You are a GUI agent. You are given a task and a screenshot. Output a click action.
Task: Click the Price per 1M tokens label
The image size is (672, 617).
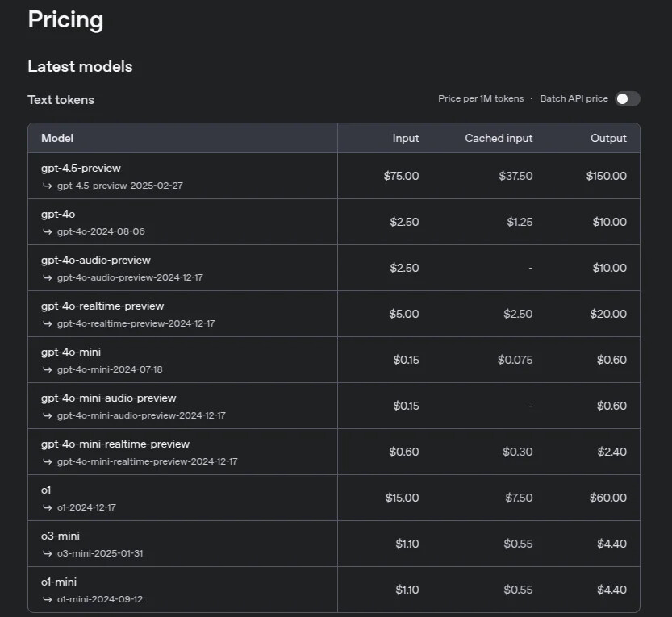coord(481,98)
